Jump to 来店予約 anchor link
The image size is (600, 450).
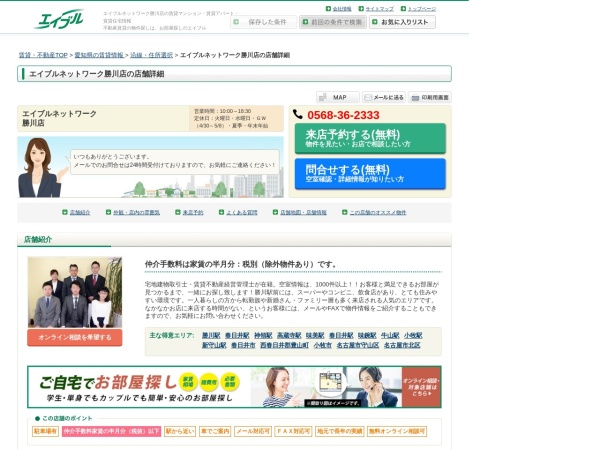pos(193,212)
